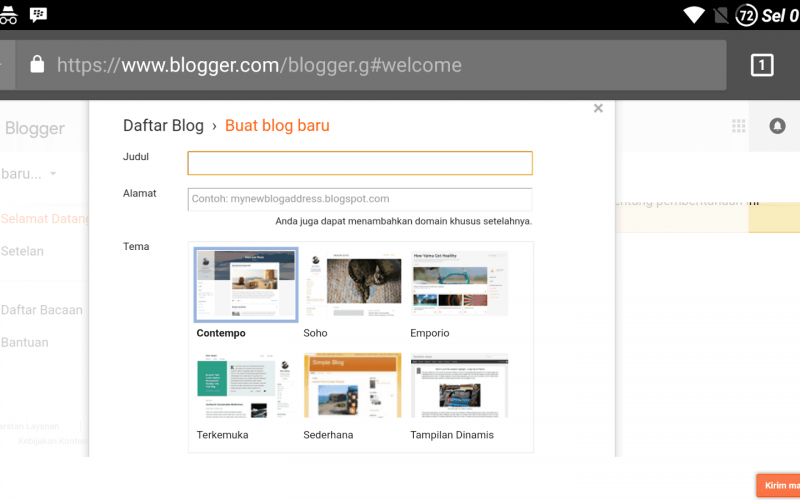Choose the Sederhana theme thumbnail
Viewport: 800px width, 500px height.
point(353,385)
